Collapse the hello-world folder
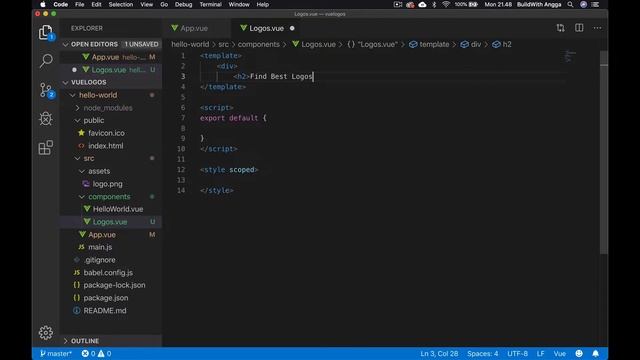The height and width of the screenshot is (360, 640). (x=73, y=95)
